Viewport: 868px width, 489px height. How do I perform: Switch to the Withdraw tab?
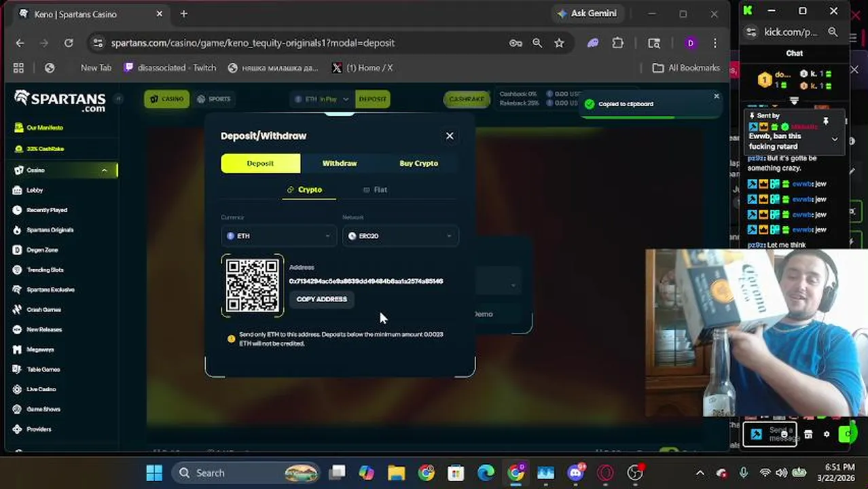[340, 163]
